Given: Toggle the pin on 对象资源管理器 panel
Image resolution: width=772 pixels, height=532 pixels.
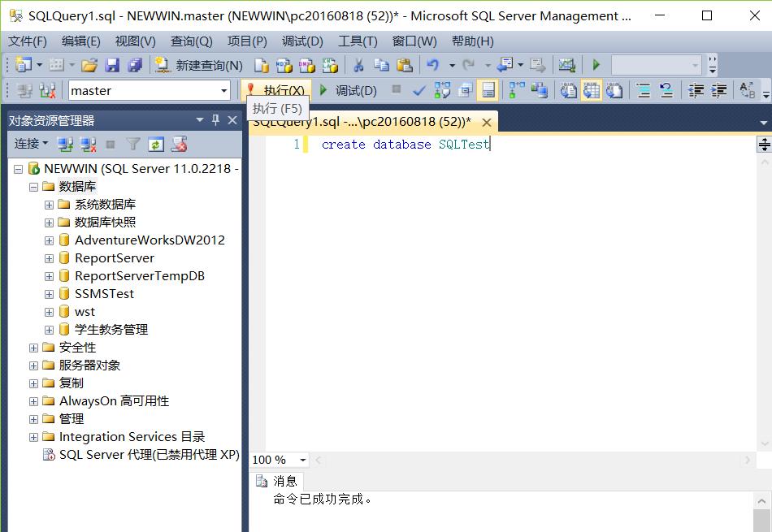Looking at the screenshot, I should (215, 120).
